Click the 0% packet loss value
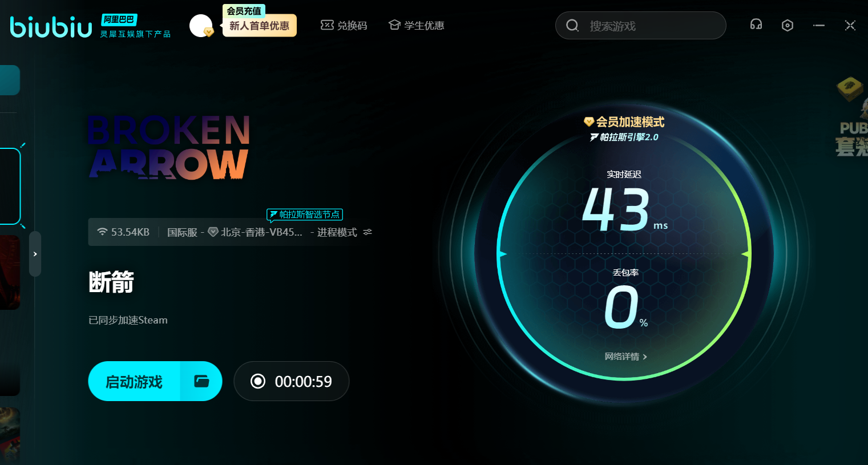 (x=626, y=308)
